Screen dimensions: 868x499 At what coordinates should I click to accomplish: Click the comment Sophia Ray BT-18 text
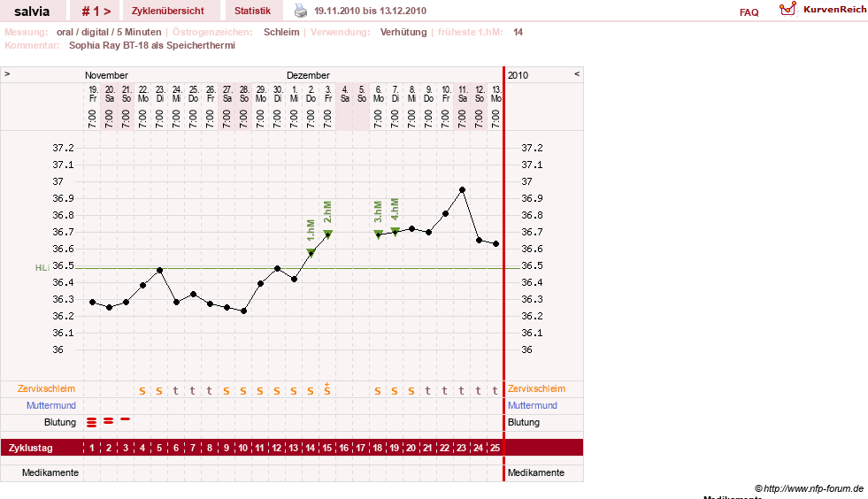(x=152, y=45)
